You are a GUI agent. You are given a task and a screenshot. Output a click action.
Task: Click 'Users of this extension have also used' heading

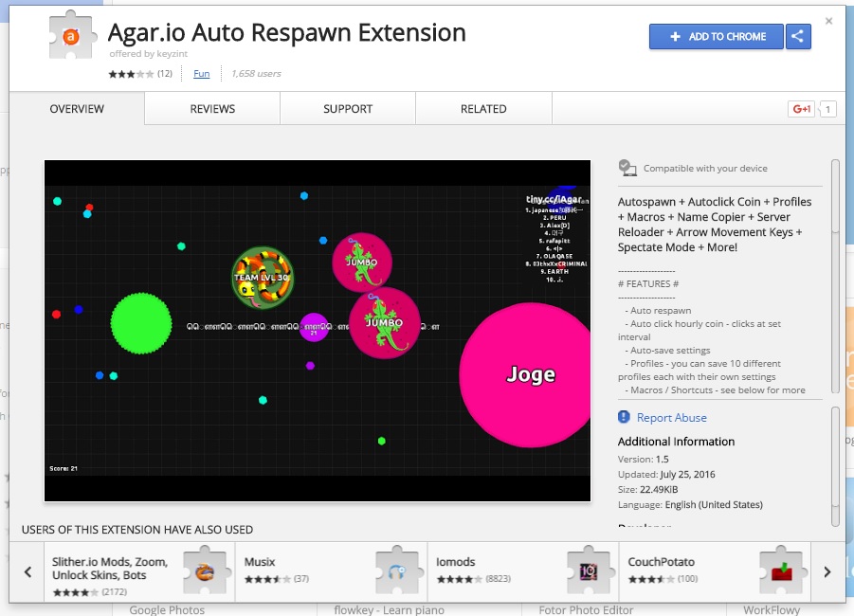[x=137, y=530]
